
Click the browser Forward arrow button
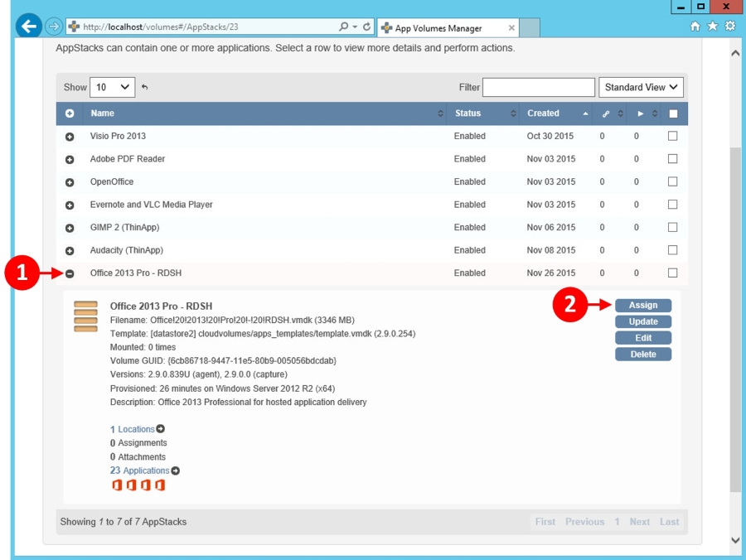(x=54, y=27)
